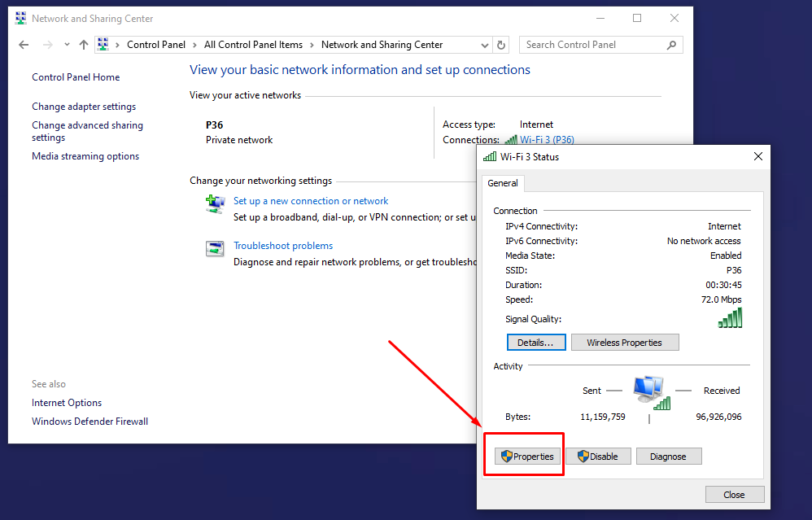Click the P36 network name
Image resolution: width=812 pixels, height=520 pixels.
click(x=215, y=125)
